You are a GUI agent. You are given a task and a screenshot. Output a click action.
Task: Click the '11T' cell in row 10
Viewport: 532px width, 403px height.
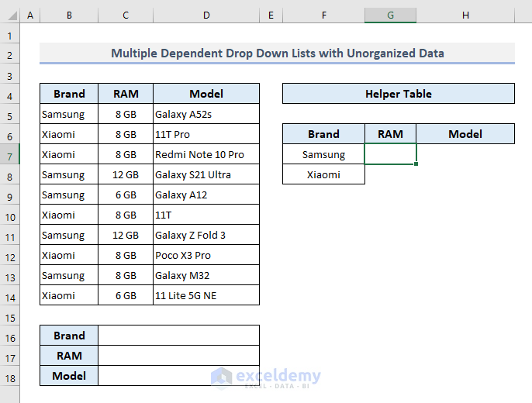[206, 215]
